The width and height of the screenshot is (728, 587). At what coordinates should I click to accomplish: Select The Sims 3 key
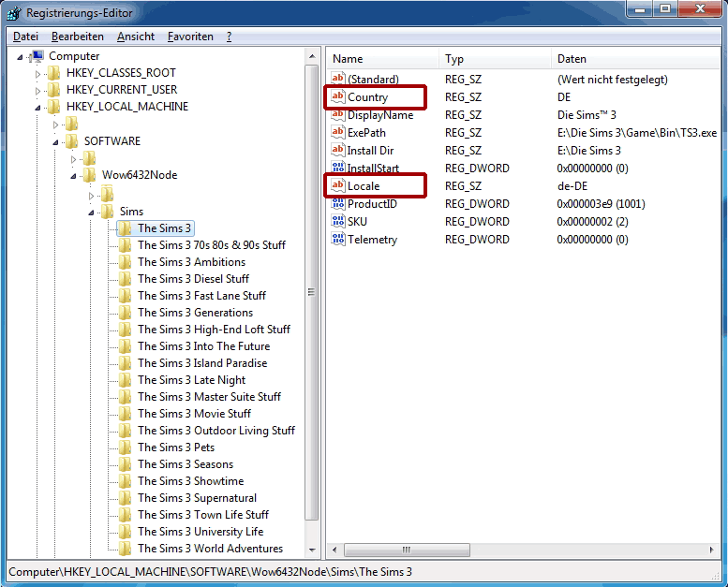164,228
